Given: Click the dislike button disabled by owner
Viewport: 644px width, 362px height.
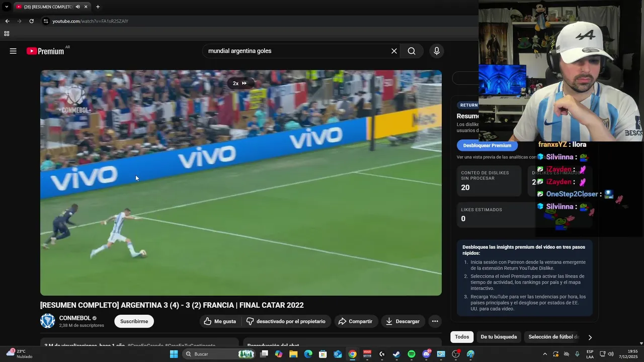Looking at the screenshot, I should (286, 321).
